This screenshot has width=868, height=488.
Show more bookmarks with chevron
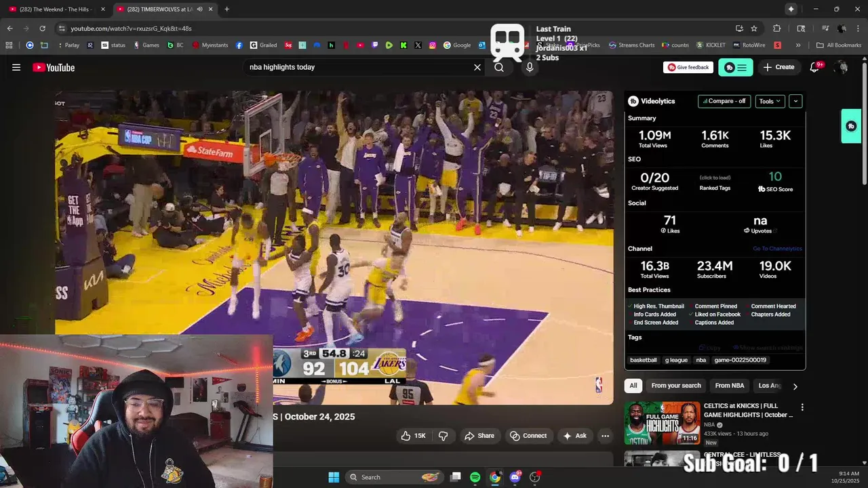click(798, 45)
